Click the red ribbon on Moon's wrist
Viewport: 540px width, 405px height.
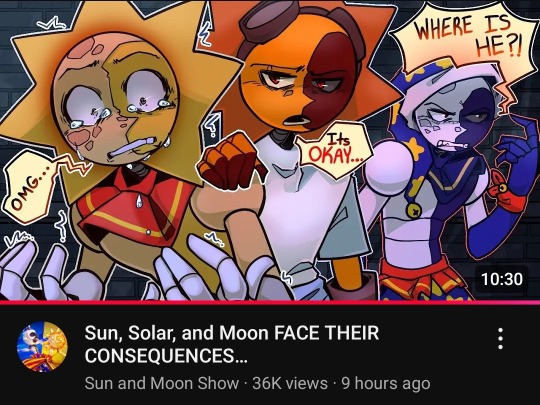(508, 190)
